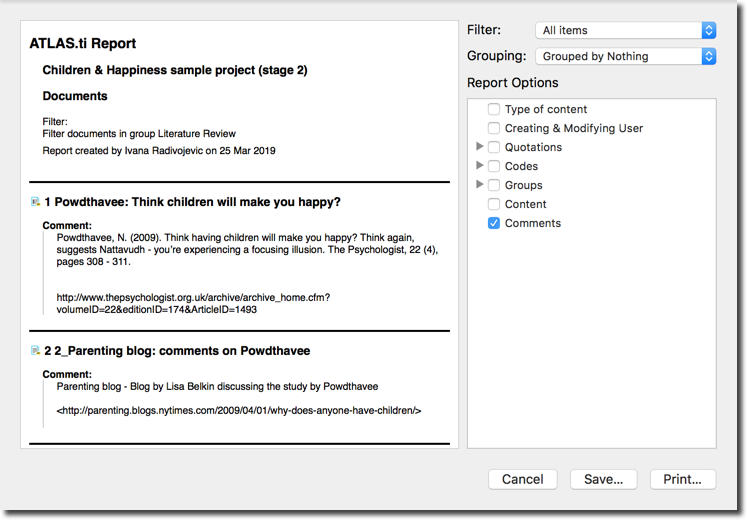Click the Cancel button
The image size is (747, 520).
point(523,480)
